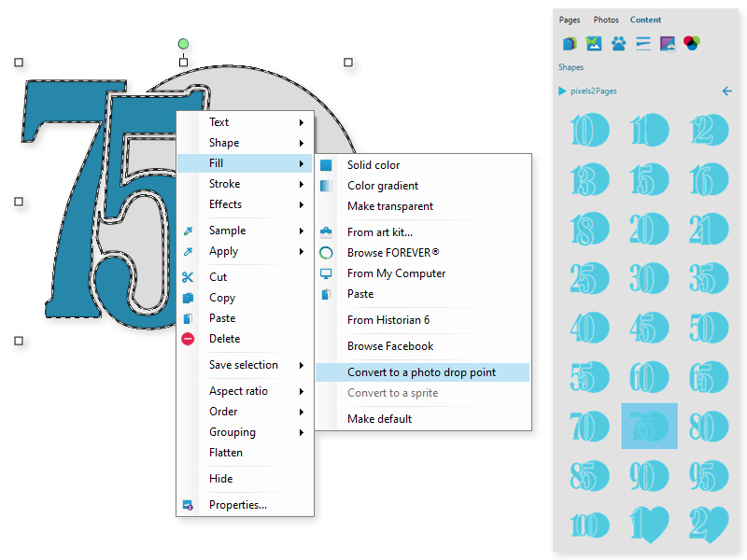Expand the Save selection submenu

pyautogui.click(x=245, y=365)
